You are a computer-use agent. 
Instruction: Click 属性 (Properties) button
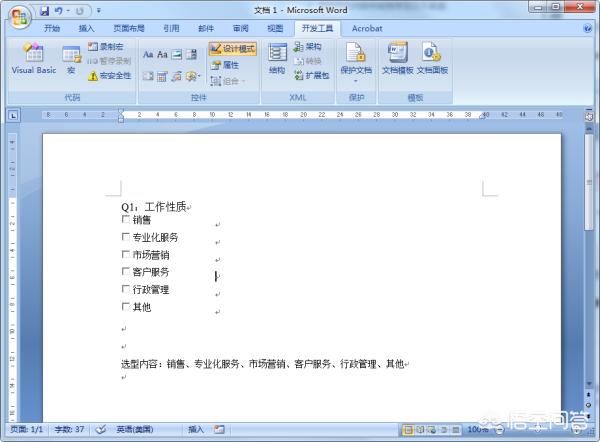[225, 64]
